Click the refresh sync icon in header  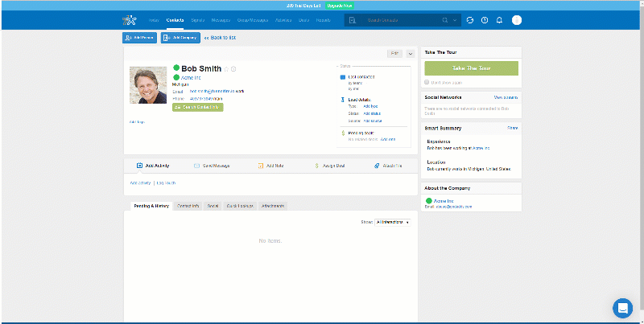point(470,20)
